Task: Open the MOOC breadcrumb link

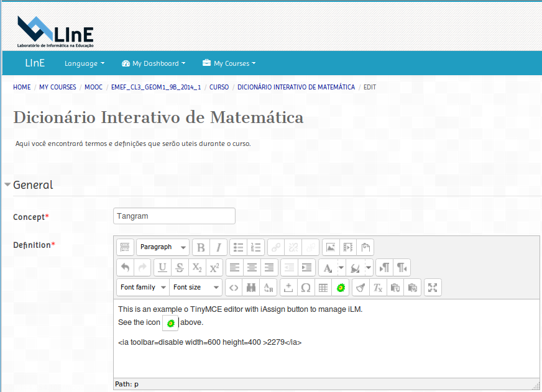Action: pos(94,87)
